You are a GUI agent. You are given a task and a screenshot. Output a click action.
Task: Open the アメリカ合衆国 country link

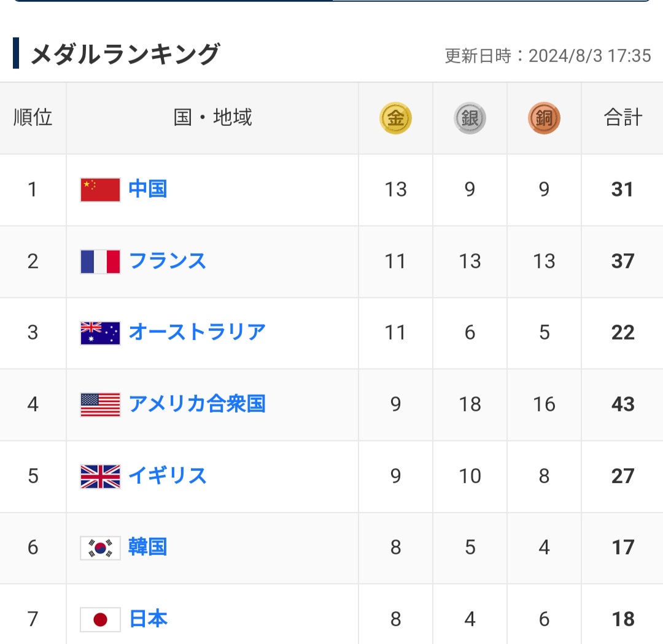coord(197,404)
